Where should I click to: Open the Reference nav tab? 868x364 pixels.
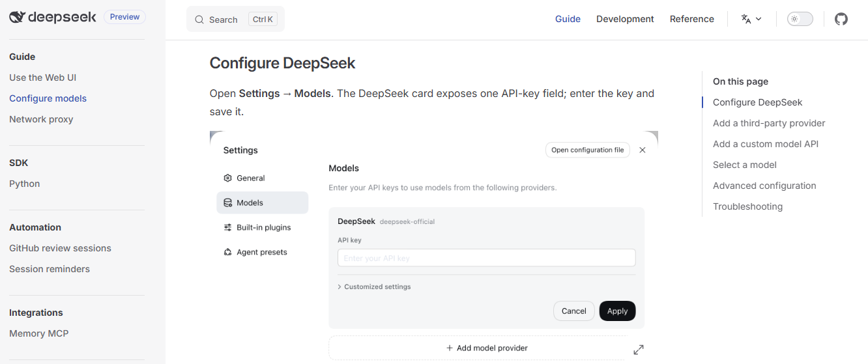[x=692, y=19]
